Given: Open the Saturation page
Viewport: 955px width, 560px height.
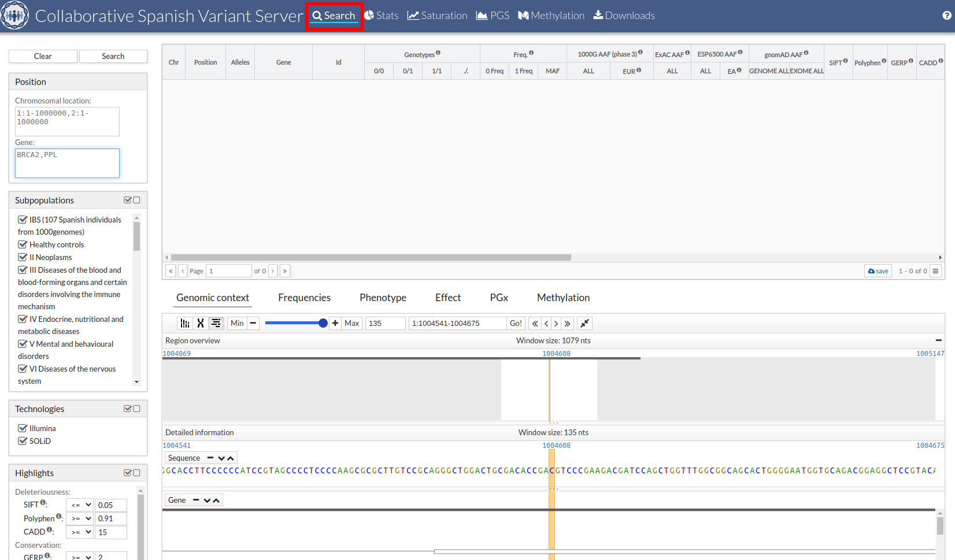Looking at the screenshot, I should point(438,16).
